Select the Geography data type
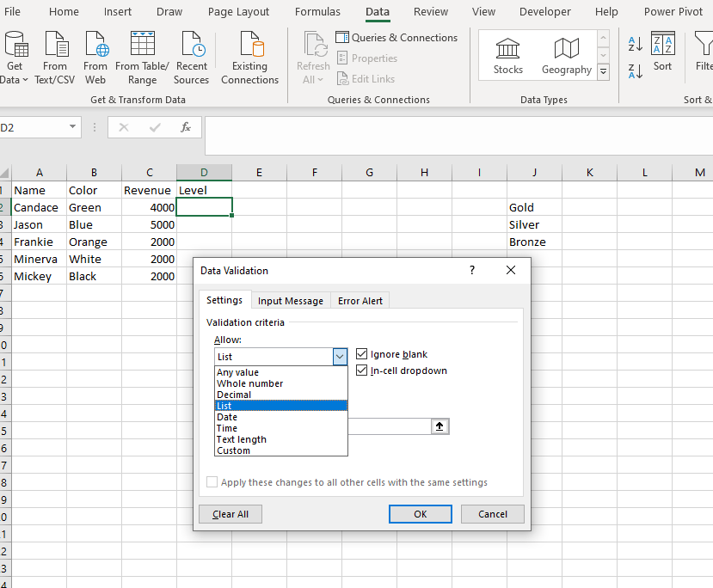This screenshot has height=588, width=713. 566,54
